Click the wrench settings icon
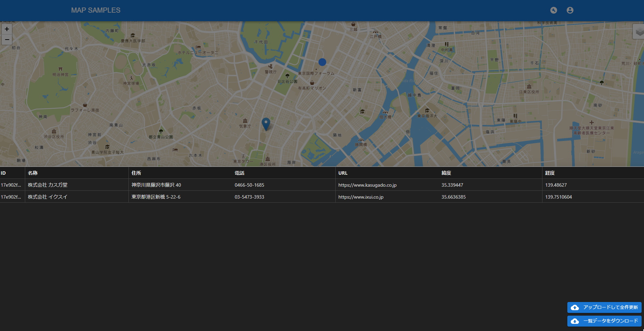 click(x=554, y=10)
